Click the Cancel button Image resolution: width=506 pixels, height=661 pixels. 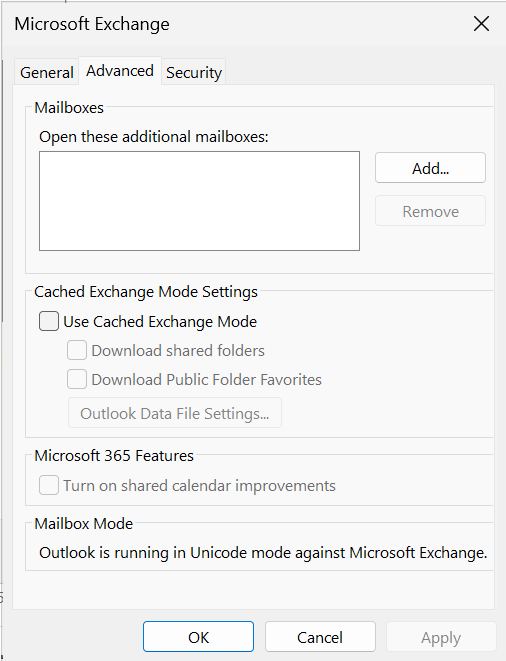pyautogui.click(x=320, y=637)
